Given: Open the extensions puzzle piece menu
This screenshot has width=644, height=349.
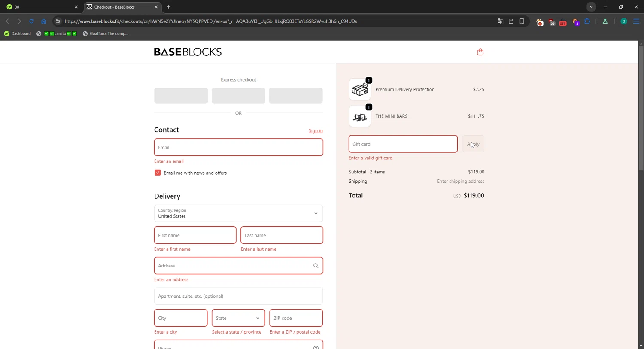Looking at the screenshot, I should tap(587, 21).
